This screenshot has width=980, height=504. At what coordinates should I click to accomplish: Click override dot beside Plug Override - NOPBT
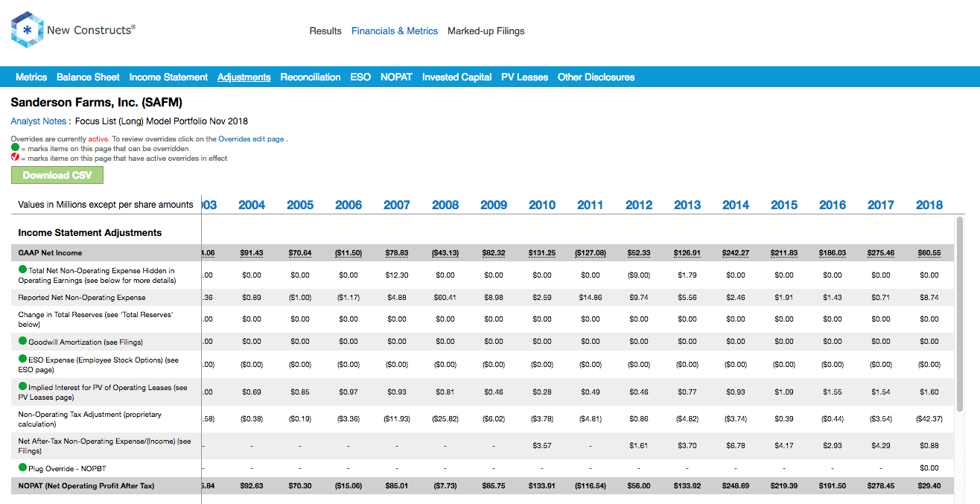[x=22, y=468]
